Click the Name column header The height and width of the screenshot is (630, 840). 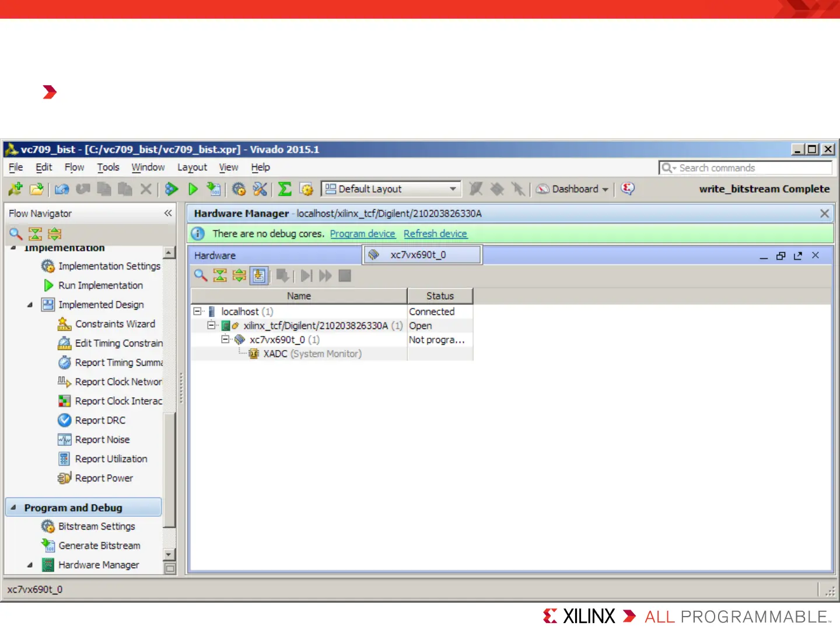299,296
